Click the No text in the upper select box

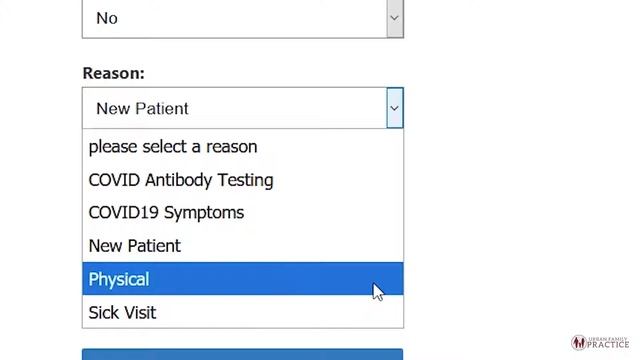tap(107, 18)
